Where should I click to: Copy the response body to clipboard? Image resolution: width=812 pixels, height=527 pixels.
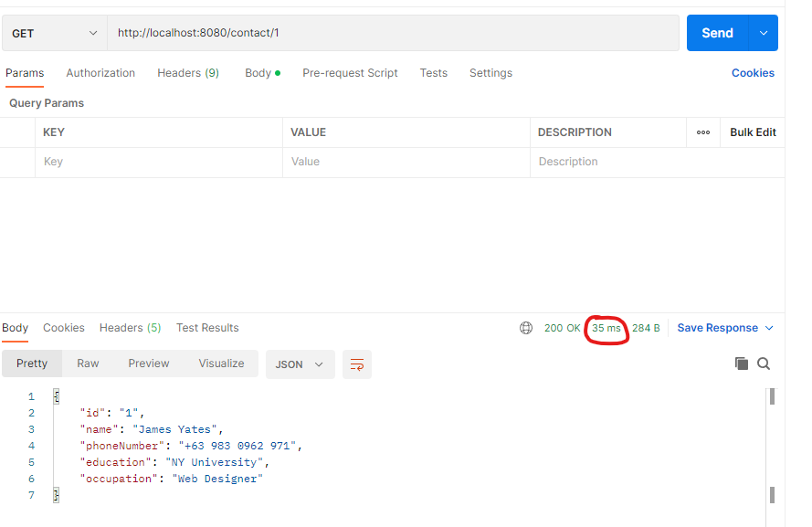[742, 364]
